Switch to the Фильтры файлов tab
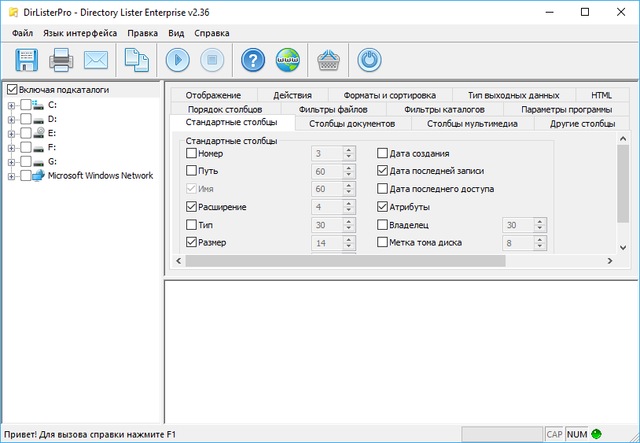Screen dimensions: 640x443 (332, 108)
